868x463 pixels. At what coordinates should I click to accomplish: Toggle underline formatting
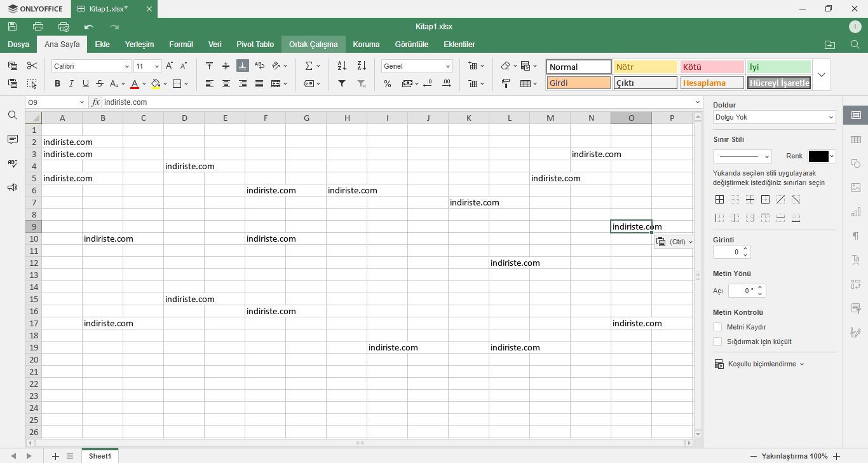pos(85,83)
